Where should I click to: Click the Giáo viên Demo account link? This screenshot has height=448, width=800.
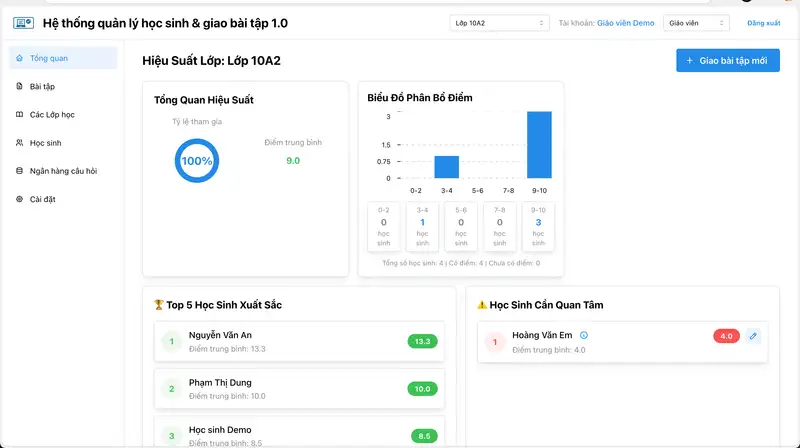(626, 23)
